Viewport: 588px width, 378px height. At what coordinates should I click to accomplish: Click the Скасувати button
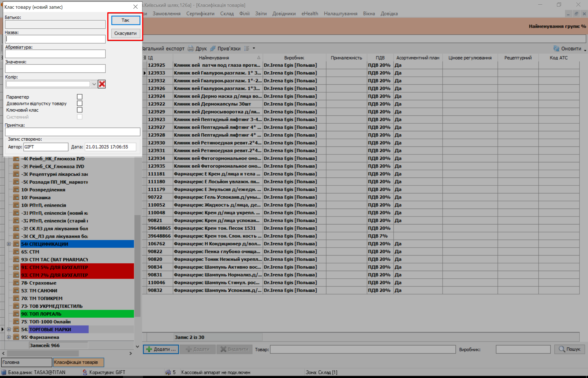[126, 33]
